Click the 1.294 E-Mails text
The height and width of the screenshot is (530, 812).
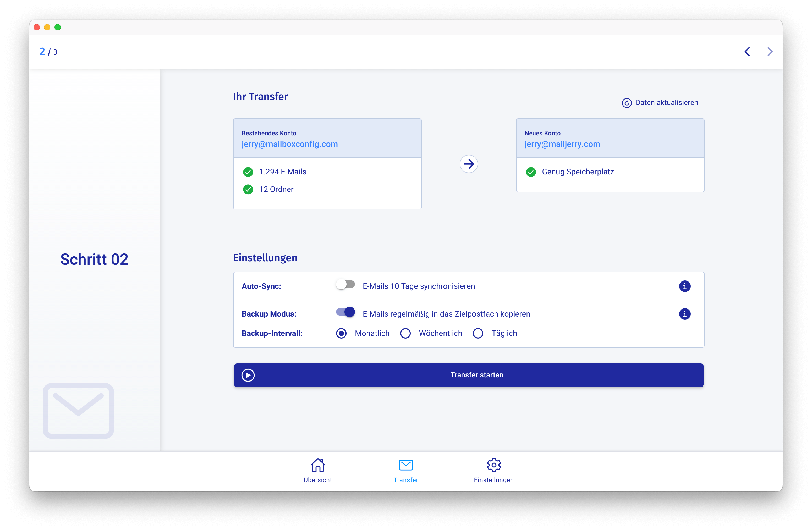point(282,172)
